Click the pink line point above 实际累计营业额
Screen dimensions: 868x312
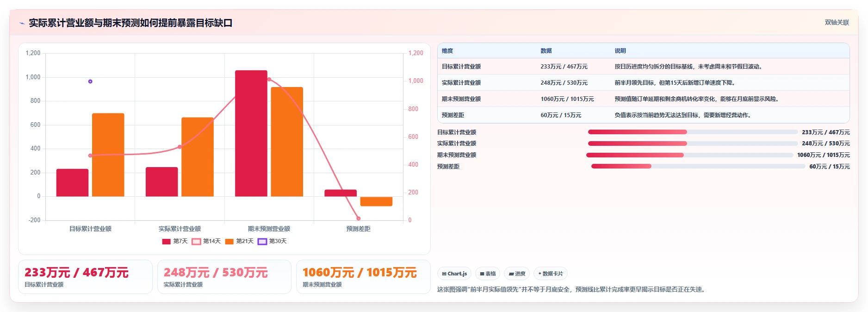(180, 147)
